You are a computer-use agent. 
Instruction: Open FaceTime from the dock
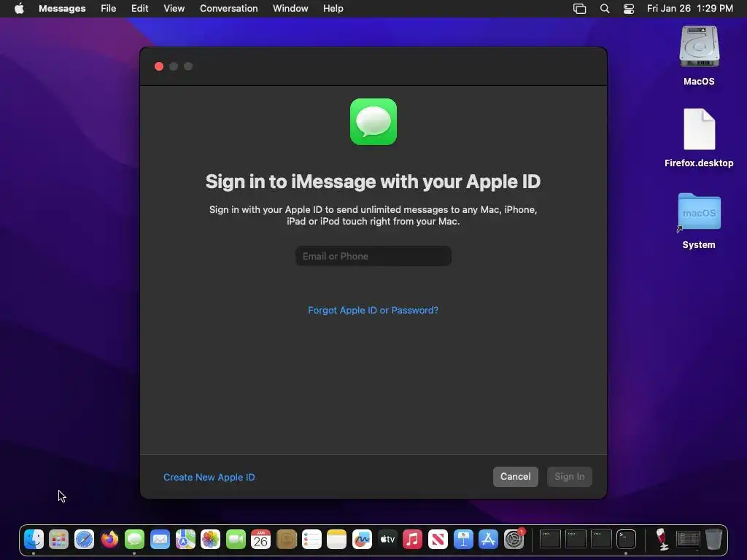pos(236,540)
